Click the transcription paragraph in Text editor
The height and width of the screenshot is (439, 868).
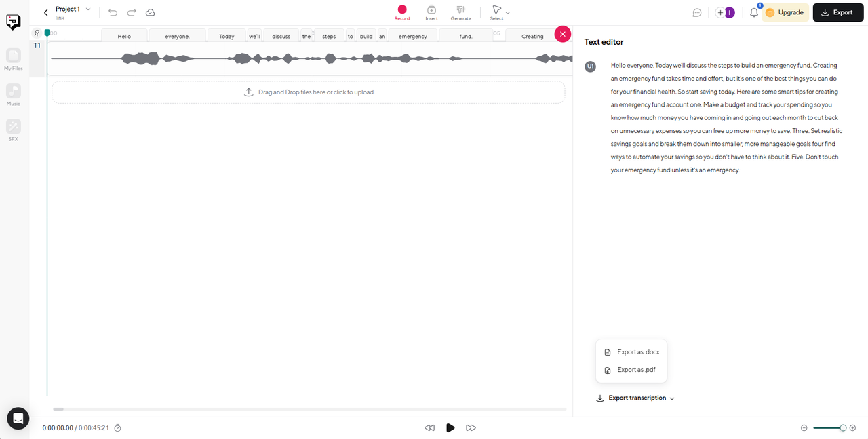726,118
